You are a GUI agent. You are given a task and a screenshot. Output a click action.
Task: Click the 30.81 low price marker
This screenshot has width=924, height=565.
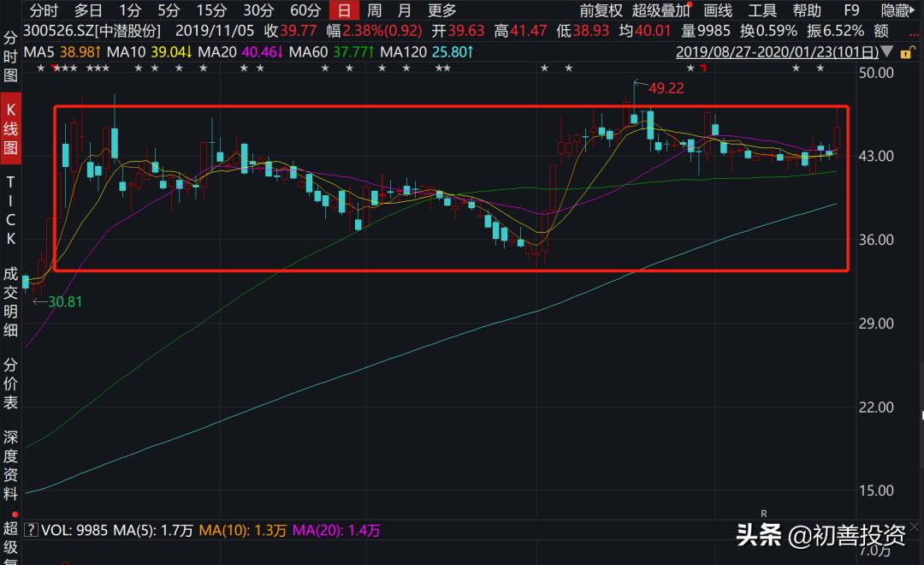pos(66,301)
